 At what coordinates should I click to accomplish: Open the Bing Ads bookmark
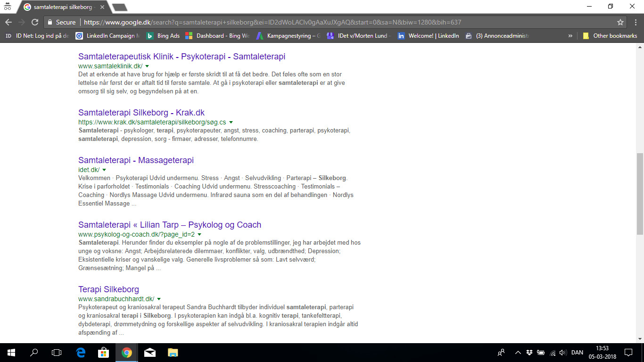(x=163, y=36)
